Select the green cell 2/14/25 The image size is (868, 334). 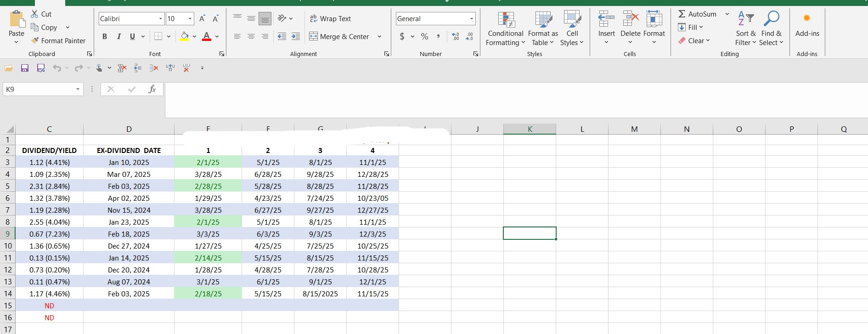tap(208, 258)
